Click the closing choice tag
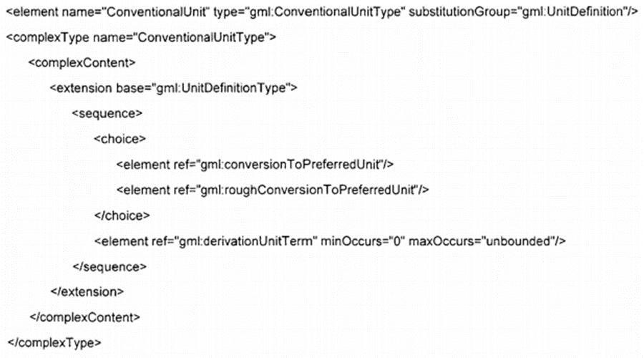Screen dimensions: 644x358 click(122, 216)
